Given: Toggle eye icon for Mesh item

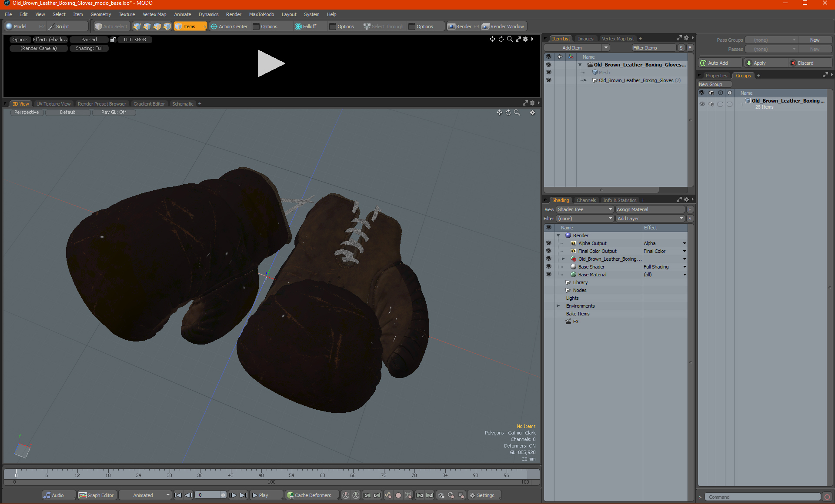Looking at the screenshot, I should pos(548,73).
